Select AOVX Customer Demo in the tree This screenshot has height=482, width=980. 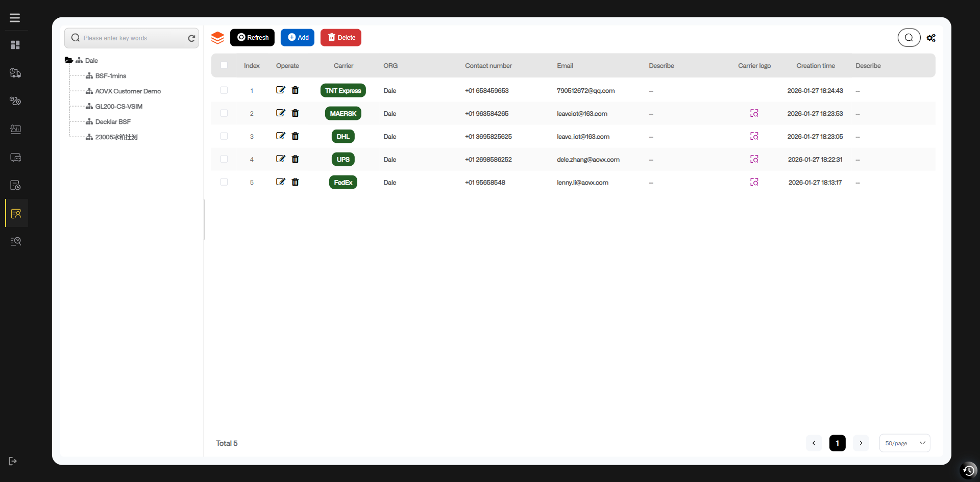tap(128, 91)
